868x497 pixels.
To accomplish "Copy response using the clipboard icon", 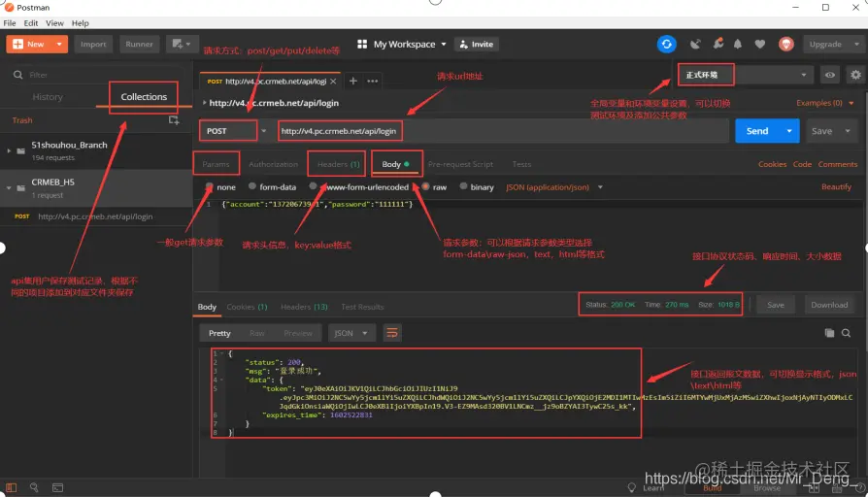I will pyautogui.click(x=829, y=333).
